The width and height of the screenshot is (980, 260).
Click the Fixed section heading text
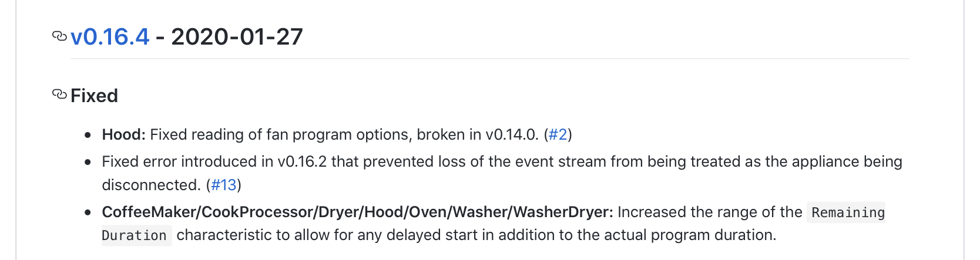94,96
